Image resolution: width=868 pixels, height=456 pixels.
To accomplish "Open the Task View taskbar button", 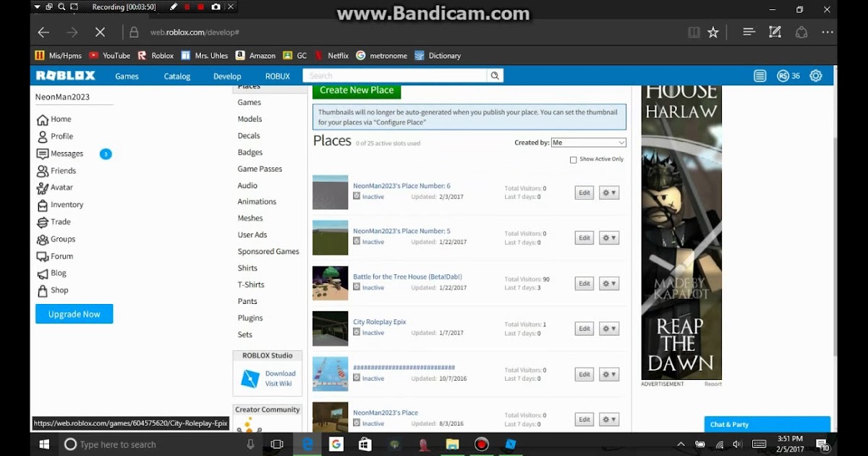I will (277, 444).
